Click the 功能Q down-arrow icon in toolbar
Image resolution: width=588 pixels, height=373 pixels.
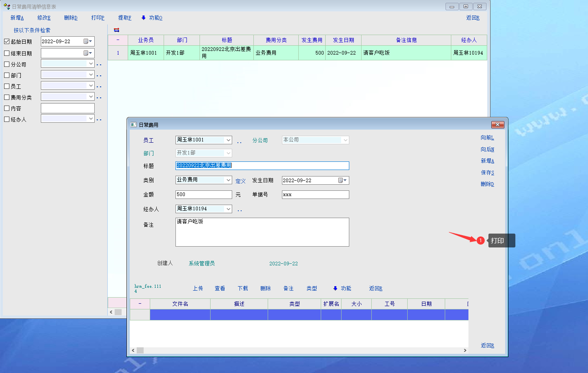point(144,18)
